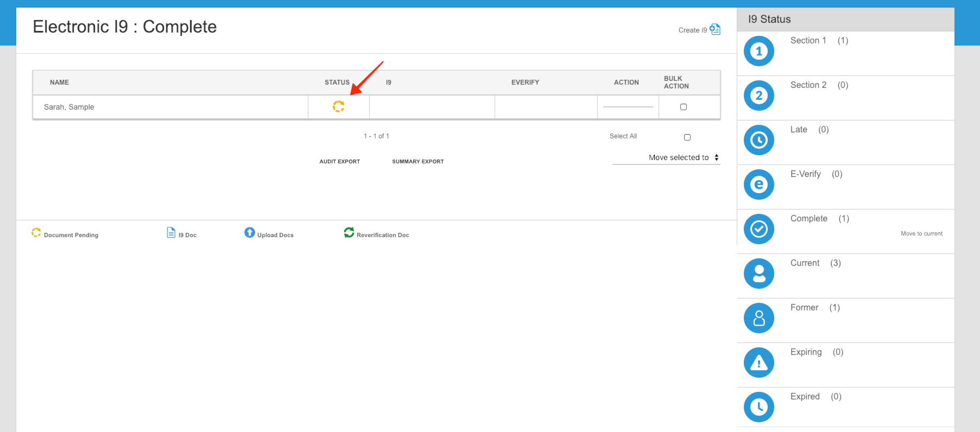Click the EVERIFY column header
The height and width of the screenshot is (432, 980).
[525, 82]
